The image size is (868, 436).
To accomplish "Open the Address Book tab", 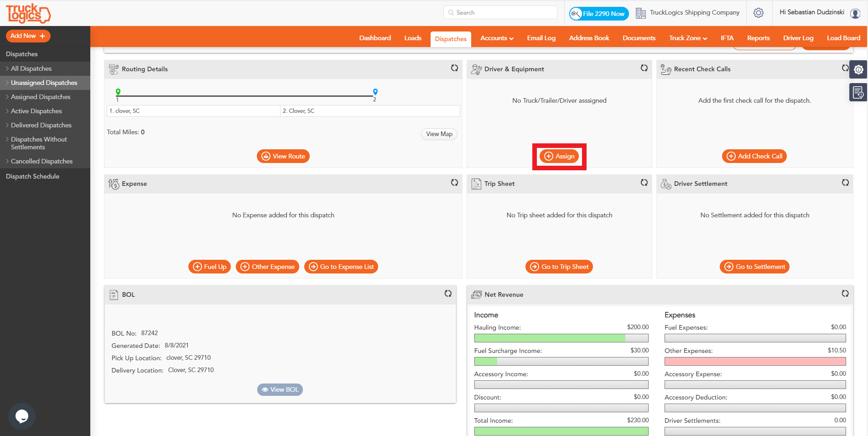I will (589, 38).
